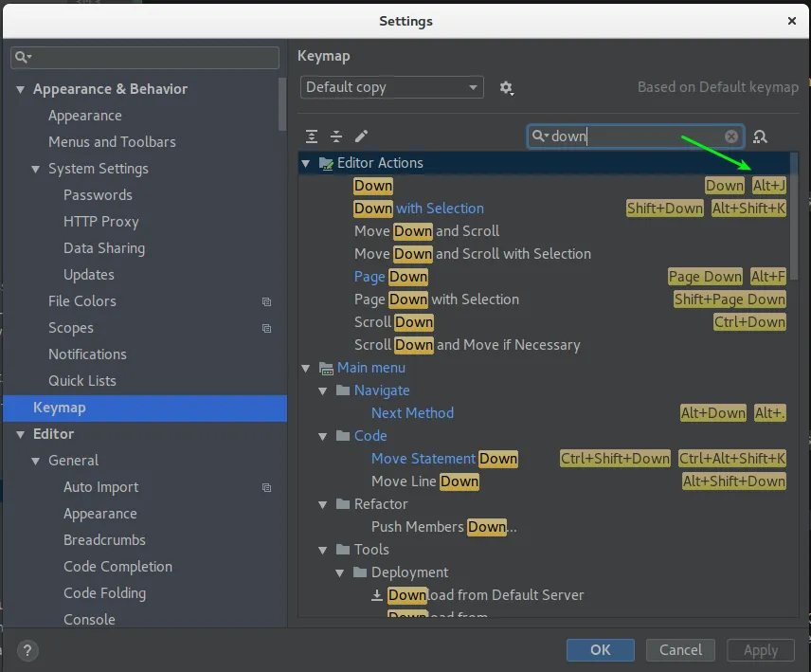811x672 pixels.
Task: Open Code Completion settings page
Action: tap(117, 567)
